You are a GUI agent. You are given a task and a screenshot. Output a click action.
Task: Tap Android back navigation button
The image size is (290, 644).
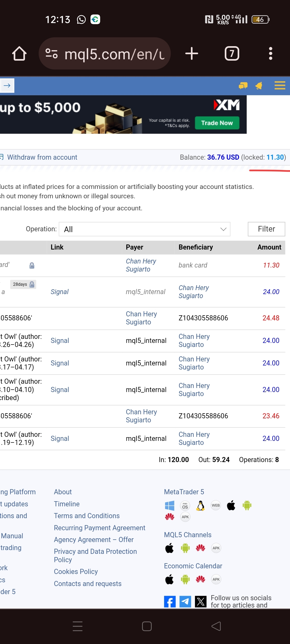pyautogui.click(x=216, y=626)
